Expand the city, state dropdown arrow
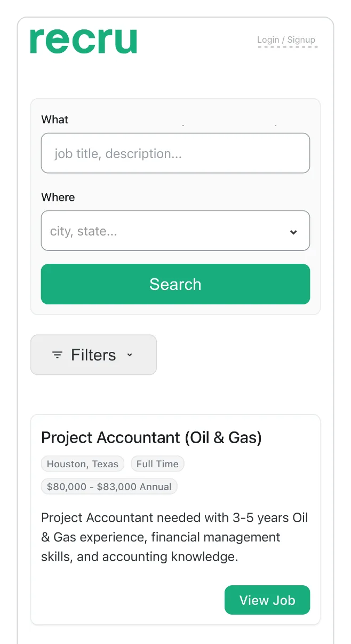 (293, 232)
